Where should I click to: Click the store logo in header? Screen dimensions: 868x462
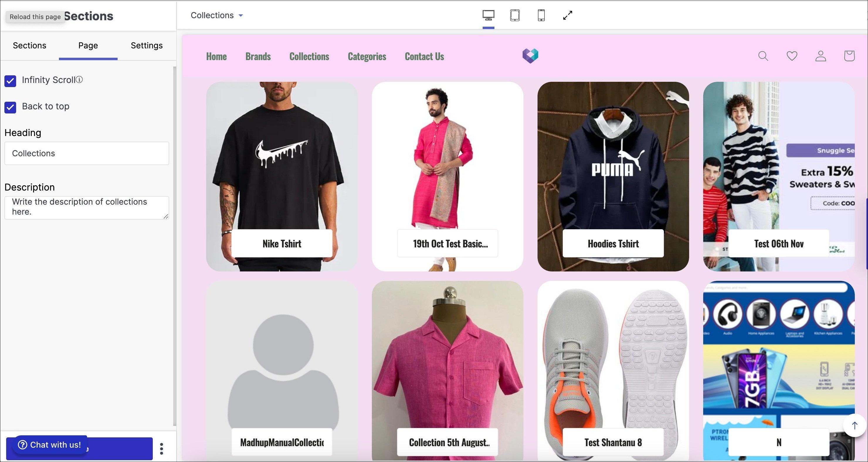tap(530, 56)
